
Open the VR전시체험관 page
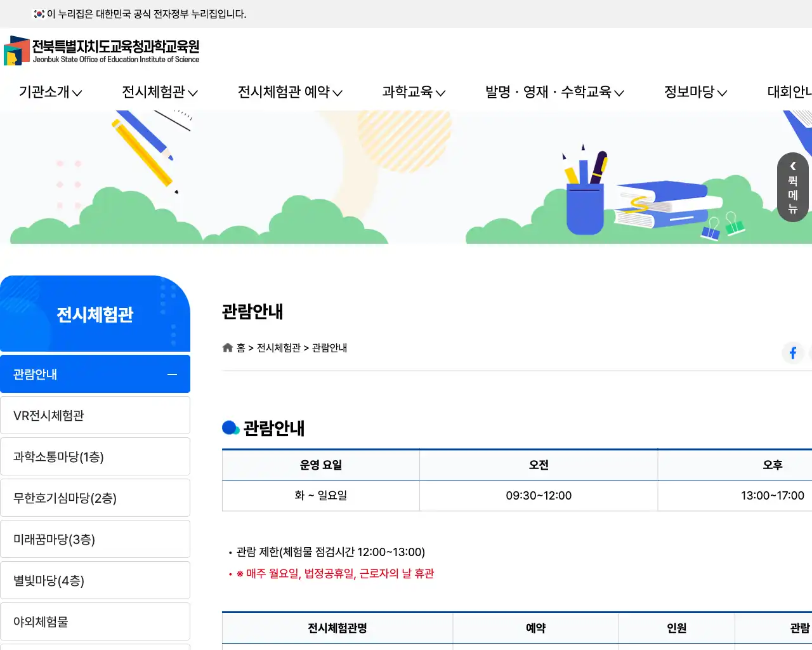click(x=95, y=415)
